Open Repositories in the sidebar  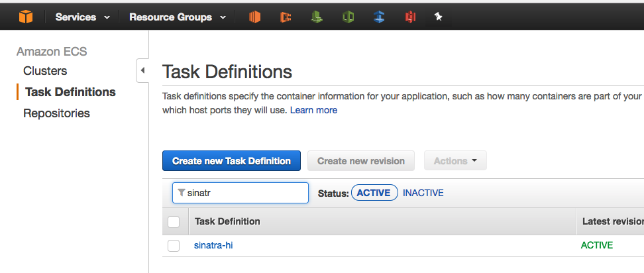(57, 113)
